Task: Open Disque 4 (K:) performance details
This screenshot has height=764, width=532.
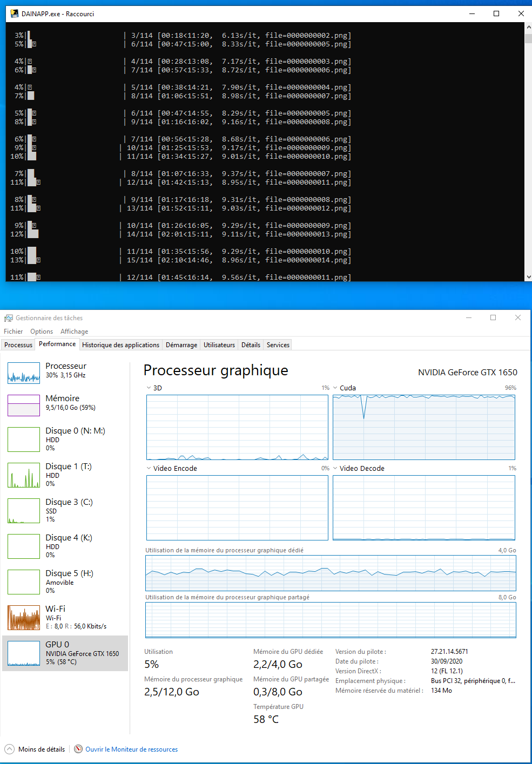Action: pyautogui.click(x=65, y=545)
